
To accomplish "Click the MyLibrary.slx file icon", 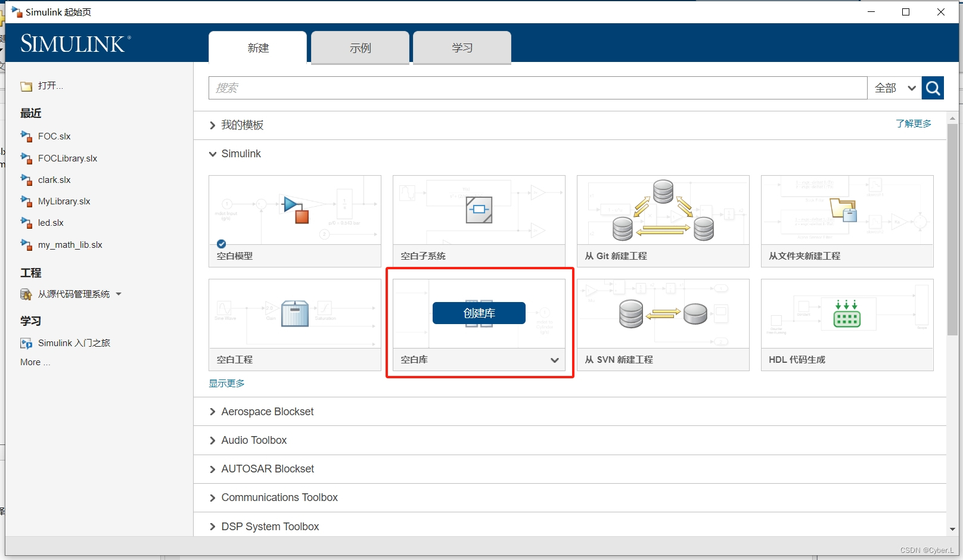I will pyautogui.click(x=26, y=201).
